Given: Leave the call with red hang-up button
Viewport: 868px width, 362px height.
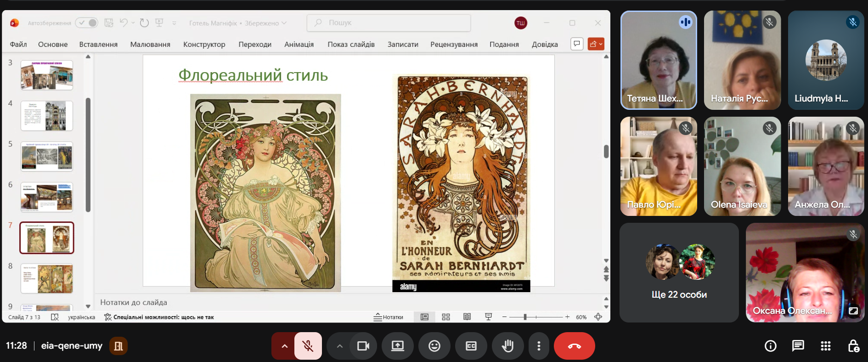Looking at the screenshot, I should pyautogui.click(x=575, y=346).
